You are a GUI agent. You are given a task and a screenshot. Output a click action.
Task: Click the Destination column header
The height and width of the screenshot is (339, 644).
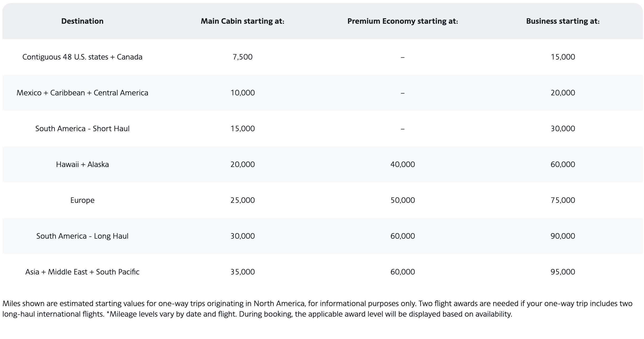click(x=82, y=21)
